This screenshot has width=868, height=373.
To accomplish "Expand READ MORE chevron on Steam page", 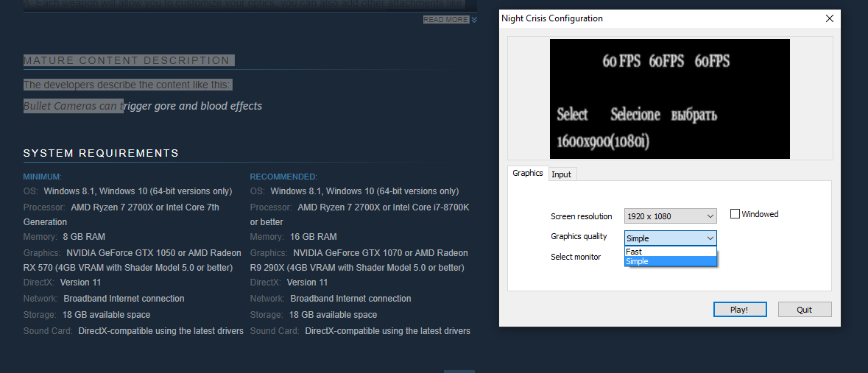I will (474, 19).
